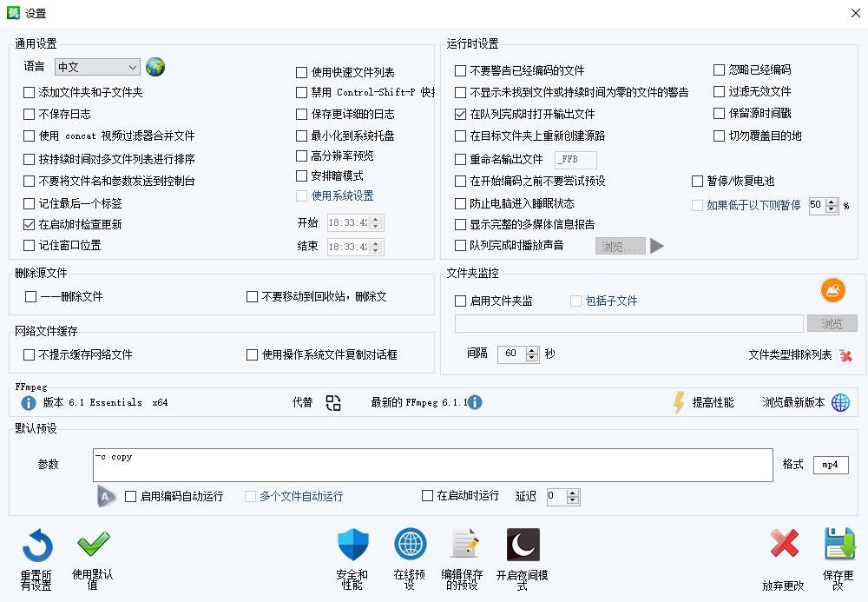Click the orange folder monitoring icon
The height and width of the screenshot is (602, 868).
coord(832,290)
